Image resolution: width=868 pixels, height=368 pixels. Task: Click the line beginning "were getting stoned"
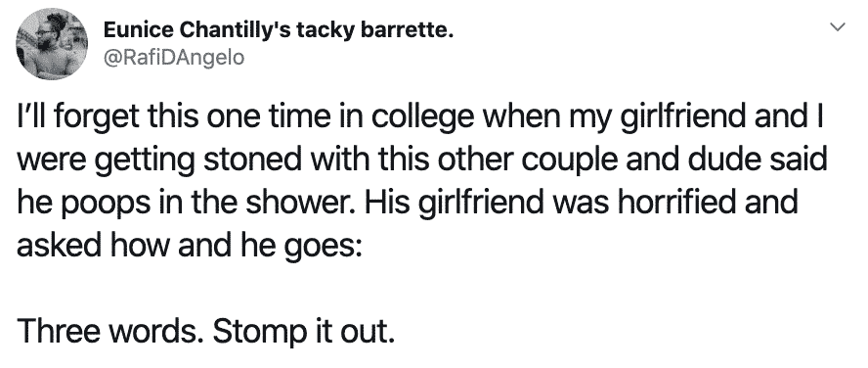pos(422,161)
